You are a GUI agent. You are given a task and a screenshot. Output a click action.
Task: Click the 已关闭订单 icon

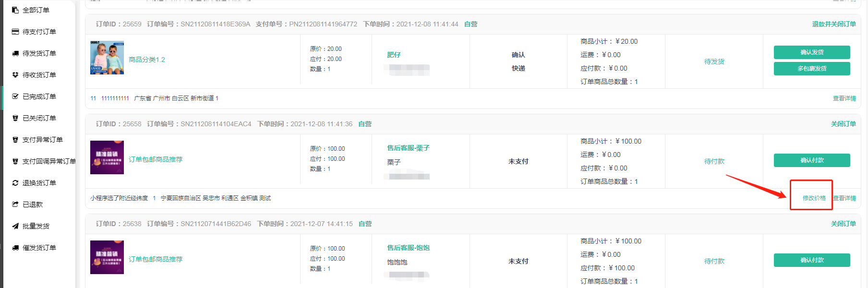[15, 118]
